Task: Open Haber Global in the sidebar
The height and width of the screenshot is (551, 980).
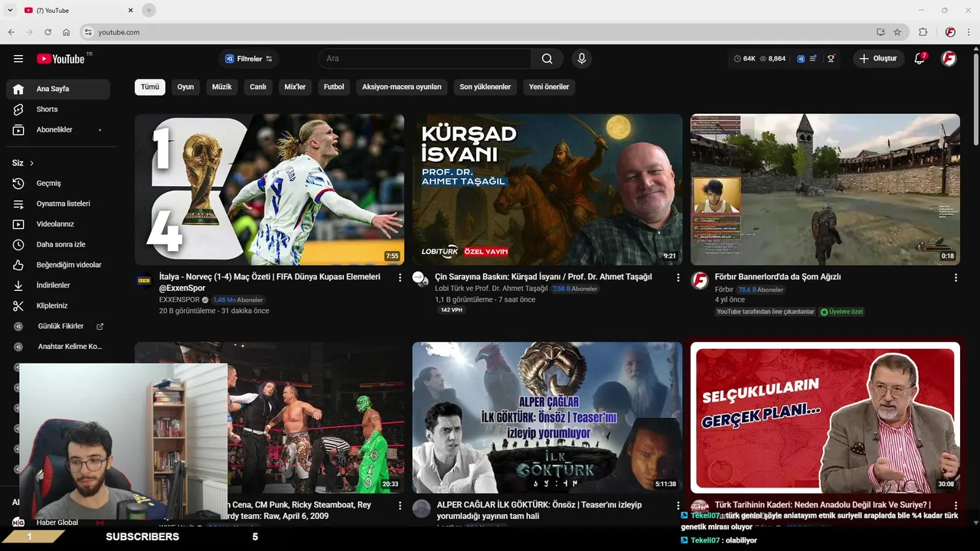Action: 57,523
